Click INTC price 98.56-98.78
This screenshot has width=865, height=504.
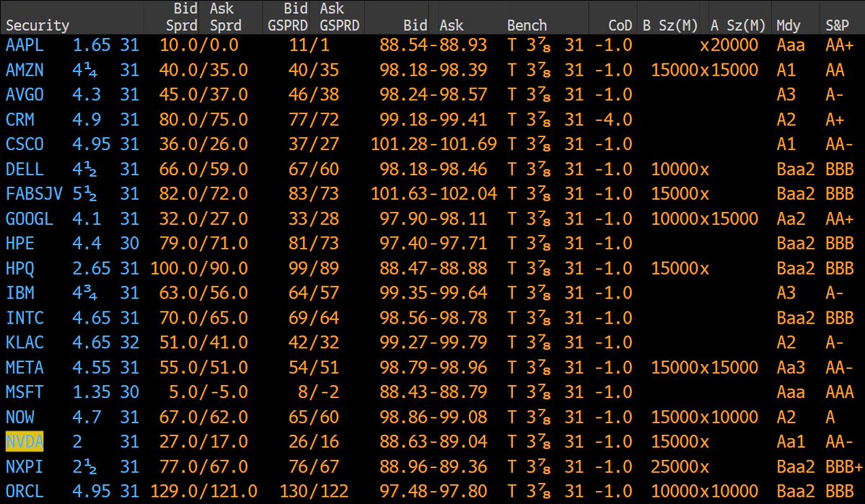tap(434, 318)
